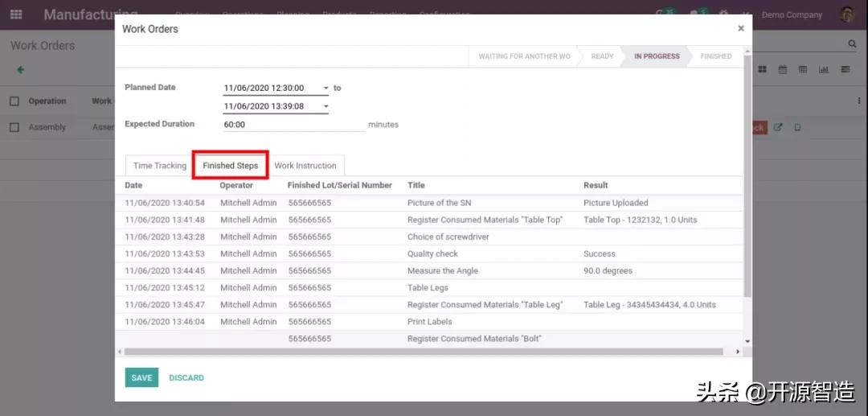Click Table Leg - 34345434434 result cell
This screenshot has width=868, height=416.
(x=650, y=305)
